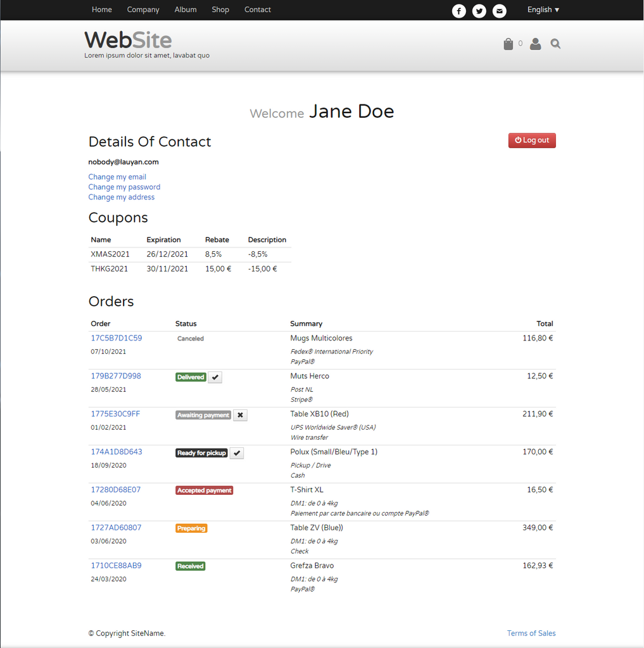Click the WebSite logo
The width and height of the screenshot is (644, 648).
pyautogui.click(x=127, y=40)
